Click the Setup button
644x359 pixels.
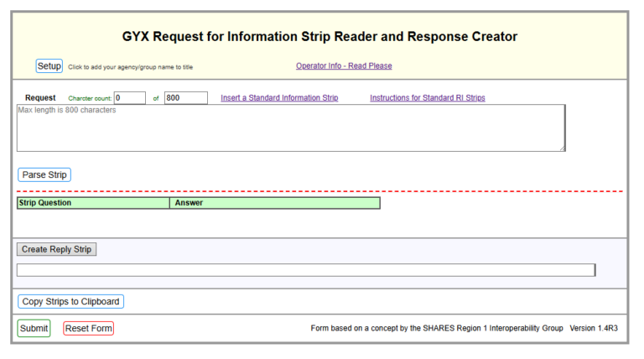(49, 66)
